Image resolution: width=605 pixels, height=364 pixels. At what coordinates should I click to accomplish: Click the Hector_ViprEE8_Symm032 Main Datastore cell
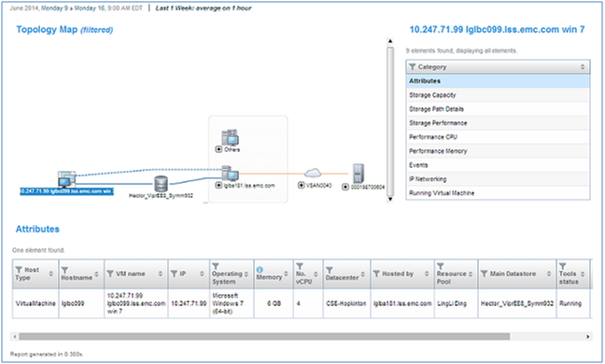[x=517, y=303]
